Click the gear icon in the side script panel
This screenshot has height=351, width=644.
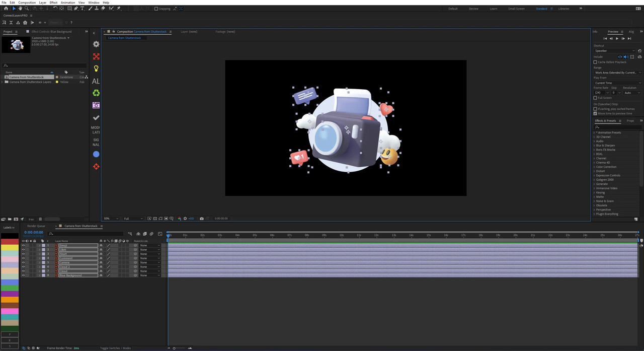[96, 44]
